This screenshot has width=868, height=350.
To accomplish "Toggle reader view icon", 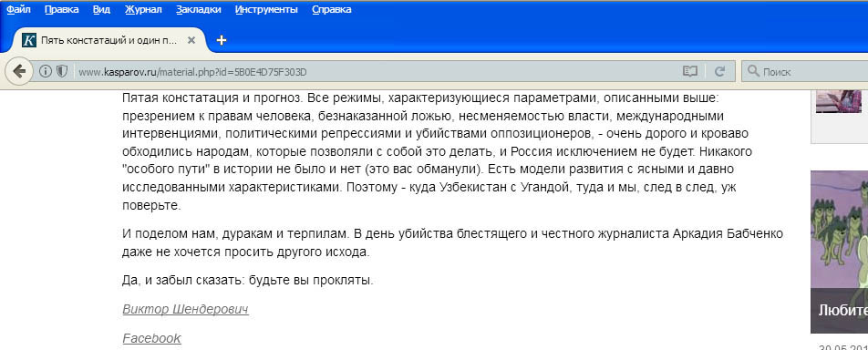I will [x=689, y=71].
